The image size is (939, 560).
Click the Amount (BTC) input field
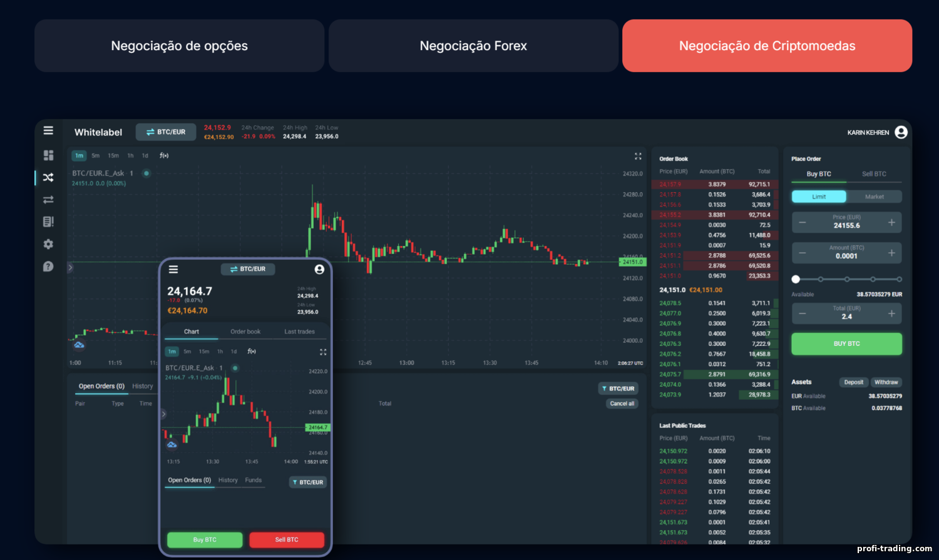pos(846,253)
